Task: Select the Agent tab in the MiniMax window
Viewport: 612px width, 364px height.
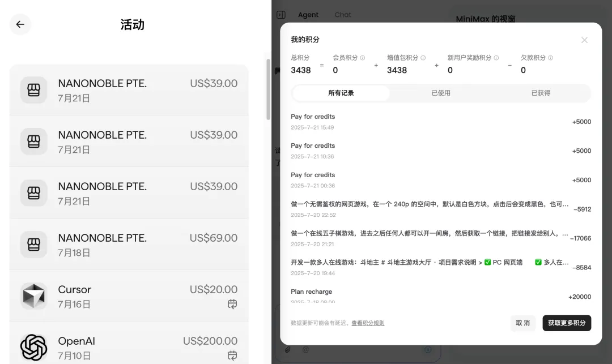Action: coord(308,15)
